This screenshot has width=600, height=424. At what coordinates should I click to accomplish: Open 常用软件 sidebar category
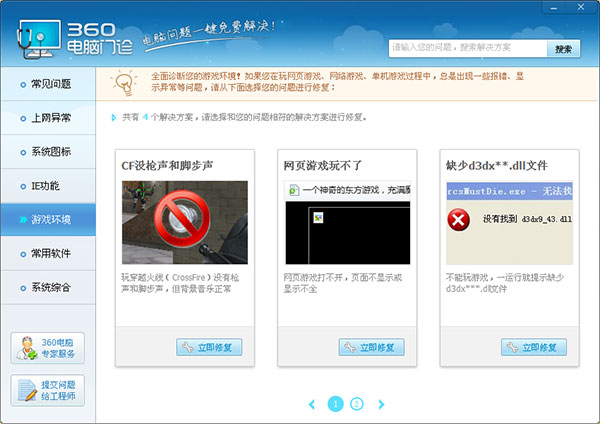[48, 253]
